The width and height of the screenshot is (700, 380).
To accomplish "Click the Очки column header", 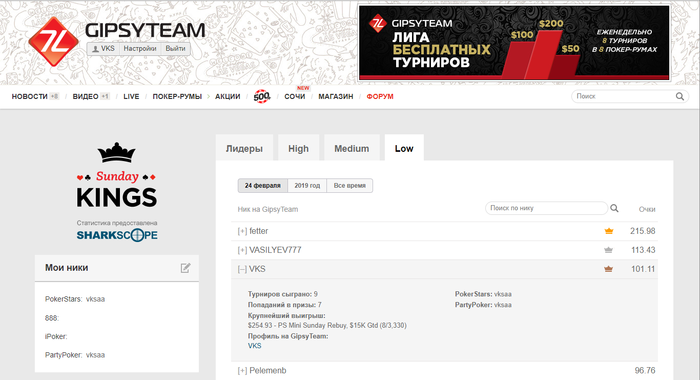I will click(x=647, y=209).
